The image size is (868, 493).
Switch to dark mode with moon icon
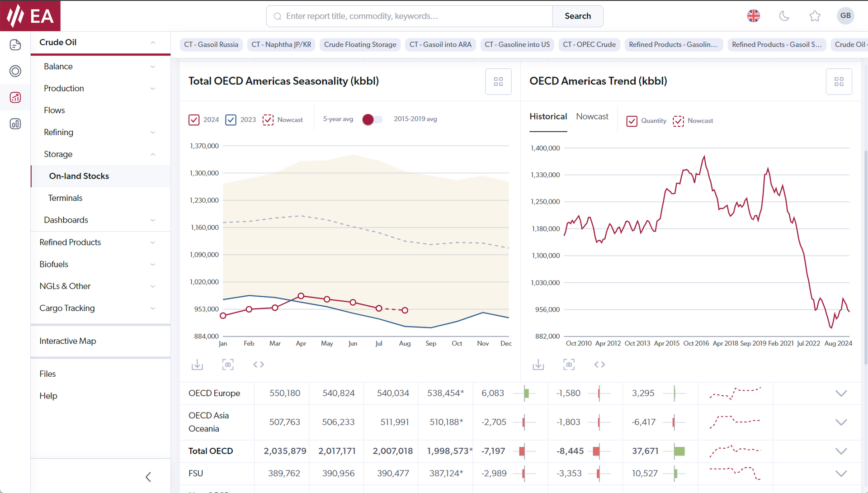[784, 16]
